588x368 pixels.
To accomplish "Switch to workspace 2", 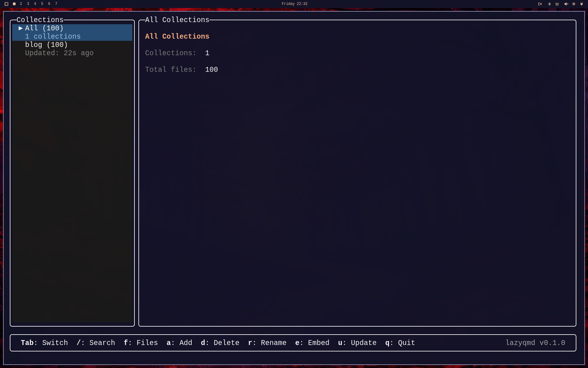I will [x=21, y=4].
